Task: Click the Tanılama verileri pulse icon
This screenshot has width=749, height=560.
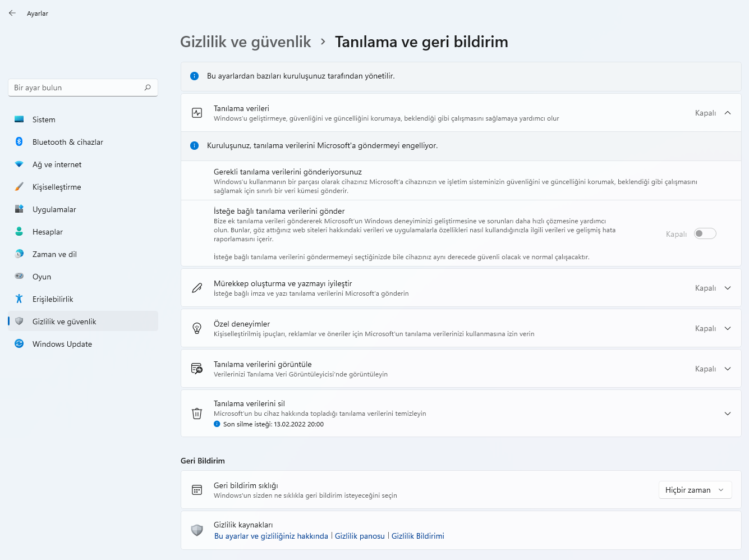Action: click(197, 113)
